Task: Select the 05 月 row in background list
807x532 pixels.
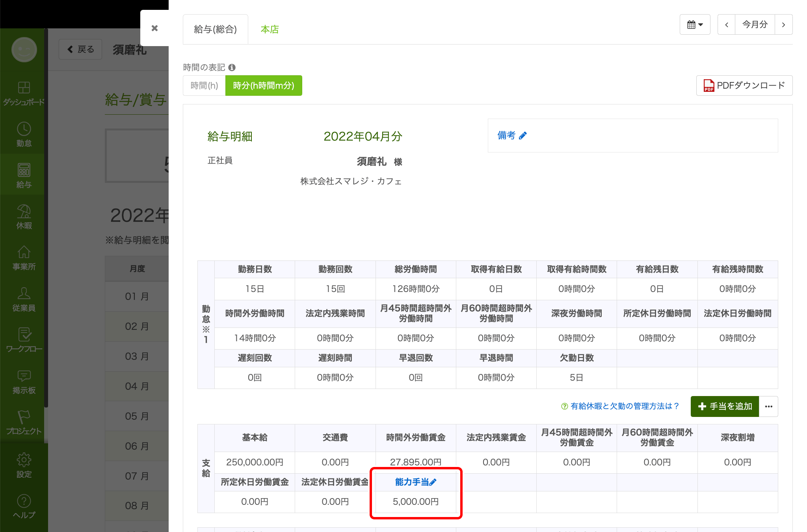Action: 137,416
